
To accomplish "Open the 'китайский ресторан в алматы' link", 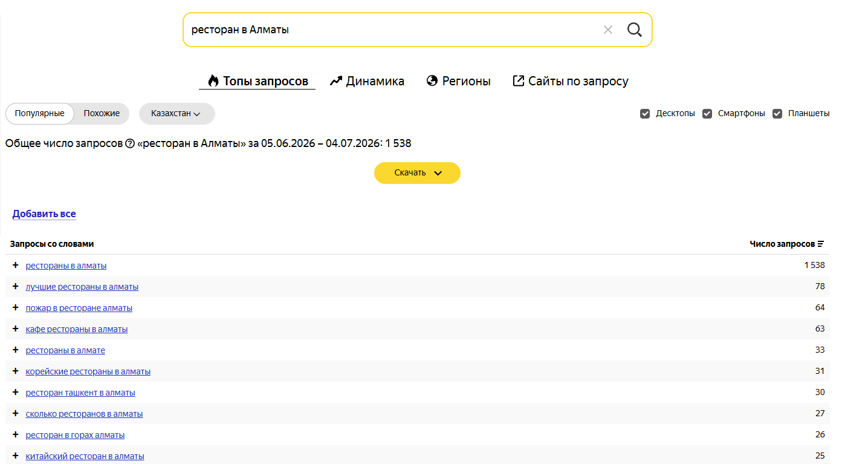I will 85,456.
